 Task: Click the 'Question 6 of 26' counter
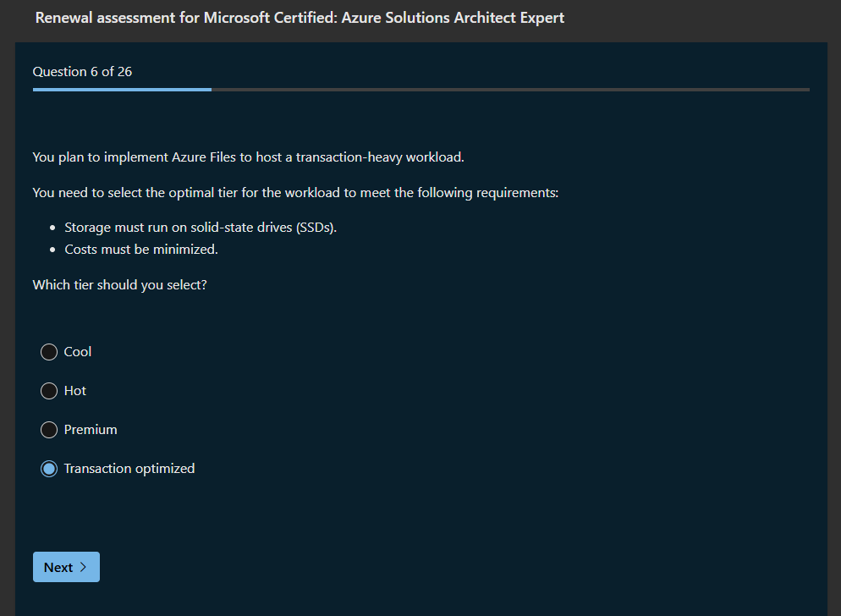[x=82, y=72]
